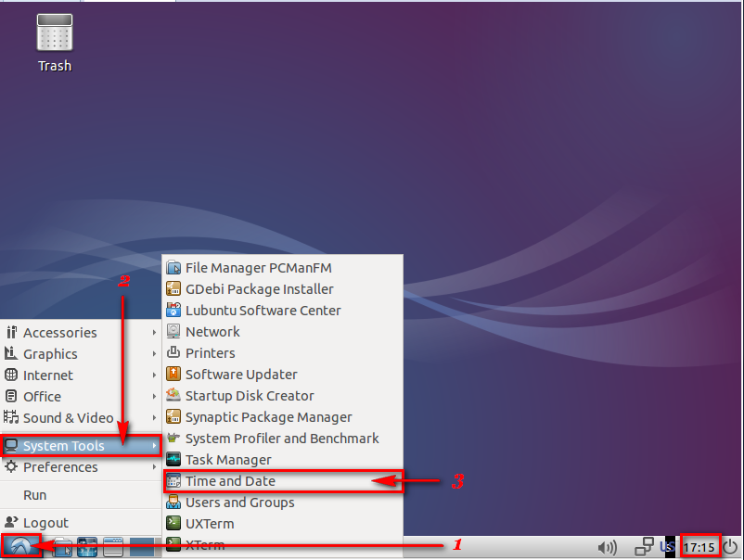744x560 pixels.
Task: Open the Office menu category
Action: 81,397
